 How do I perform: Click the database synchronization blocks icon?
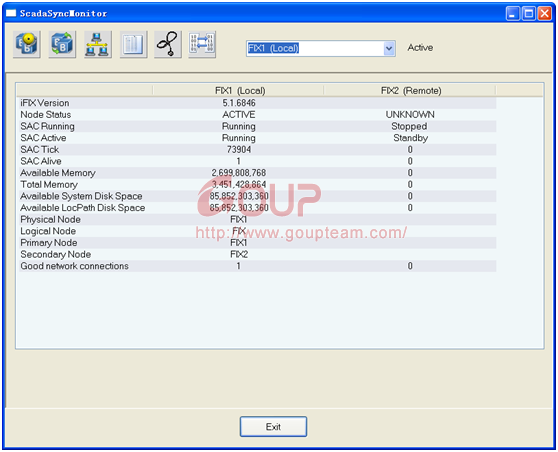tap(62, 44)
